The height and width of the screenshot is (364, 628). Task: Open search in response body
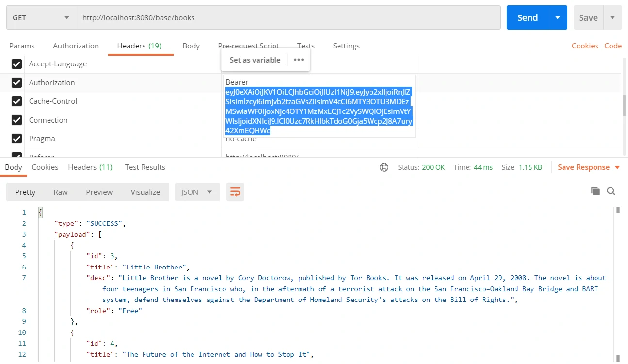pyautogui.click(x=611, y=191)
